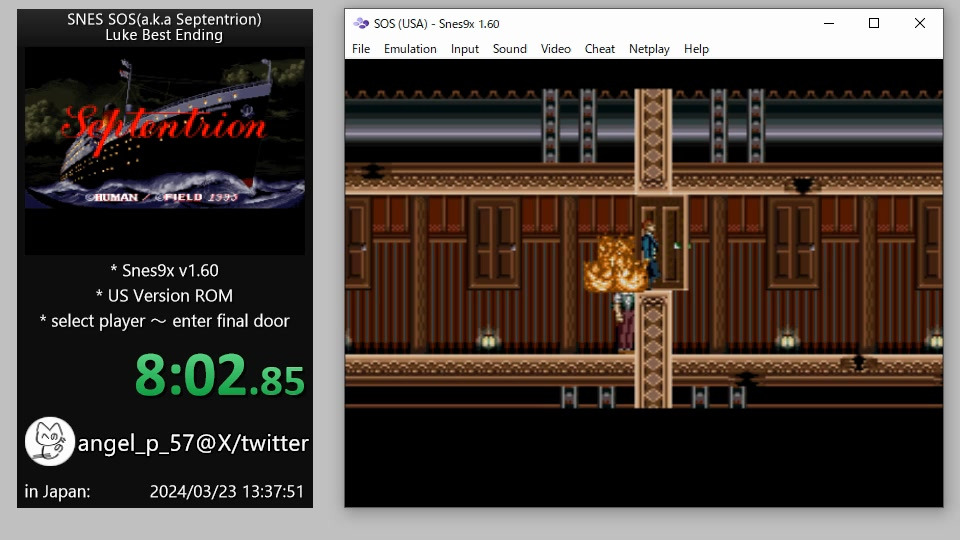Minimize the Snes9x window
960x540 pixels.
(828, 23)
